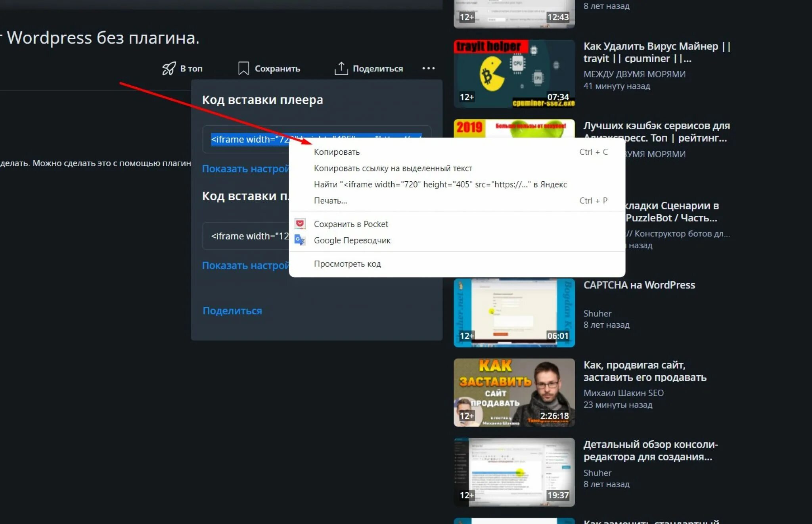Click the Google Translate icon
Screen dimensions: 812x524
point(300,240)
